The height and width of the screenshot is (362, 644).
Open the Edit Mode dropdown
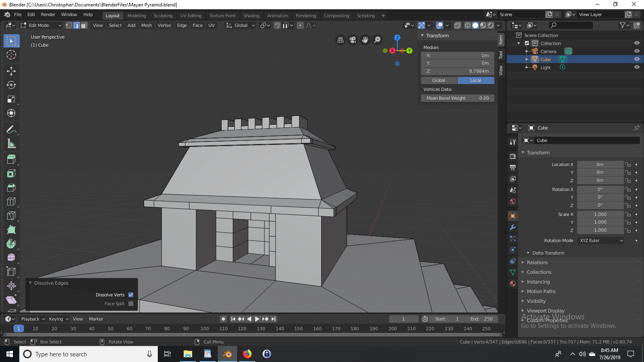40,25
